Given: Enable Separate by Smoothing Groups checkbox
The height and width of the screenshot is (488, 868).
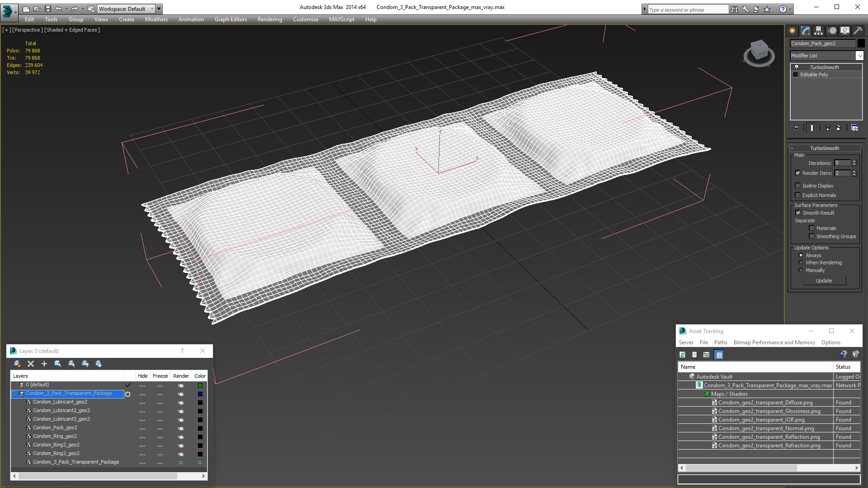Looking at the screenshot, I should pos(812,236).
